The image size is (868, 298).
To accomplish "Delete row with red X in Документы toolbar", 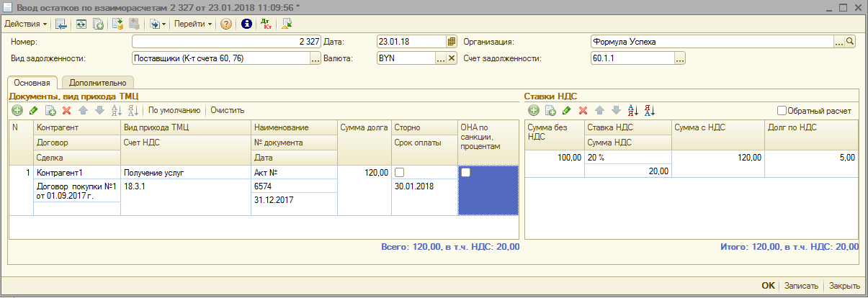I will tap(67, 110).
